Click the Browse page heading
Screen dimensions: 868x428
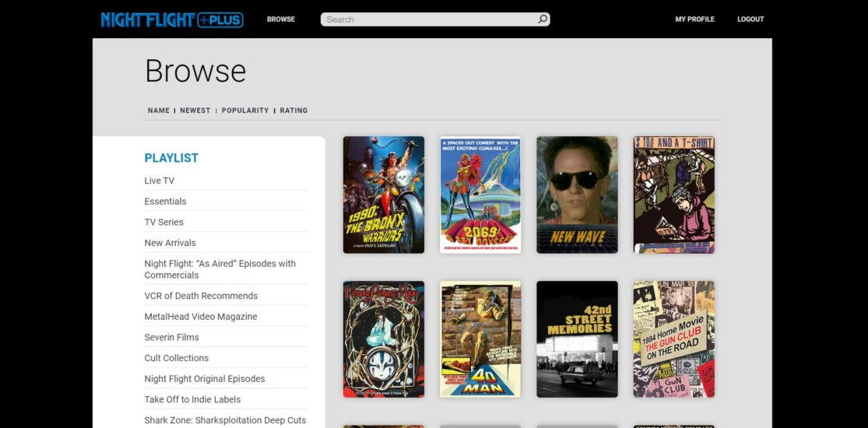pos(195,71)
